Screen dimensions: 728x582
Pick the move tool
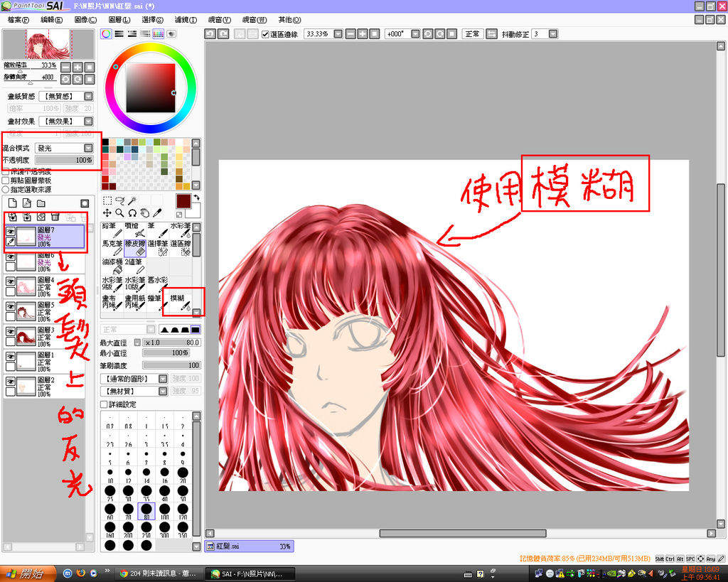(107, 213)
